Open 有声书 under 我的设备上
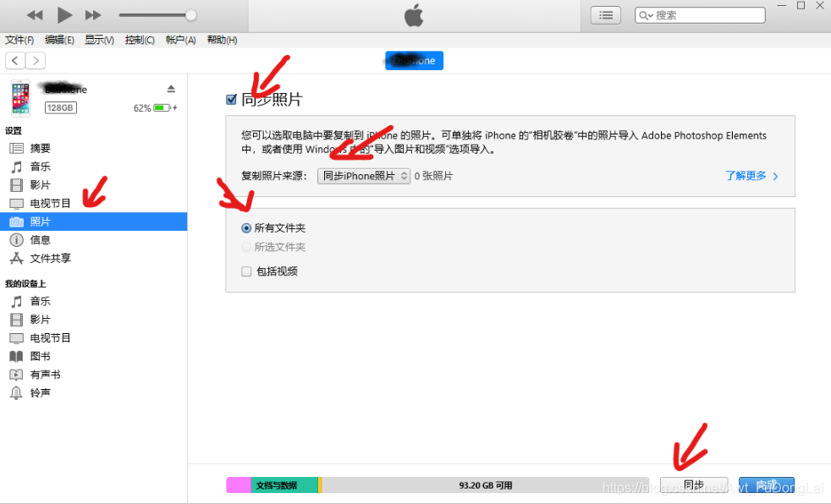The width and height of the screenshot is (831, 504). click(x=94, y=375)
